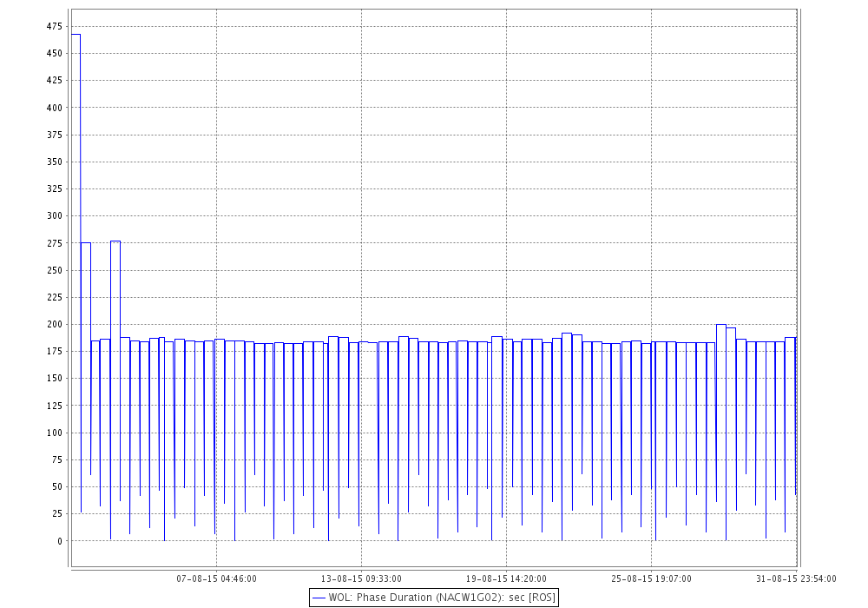Screen dimensions: 868x608
Task: Click y-axis value 175
Action: coord(54,352)
